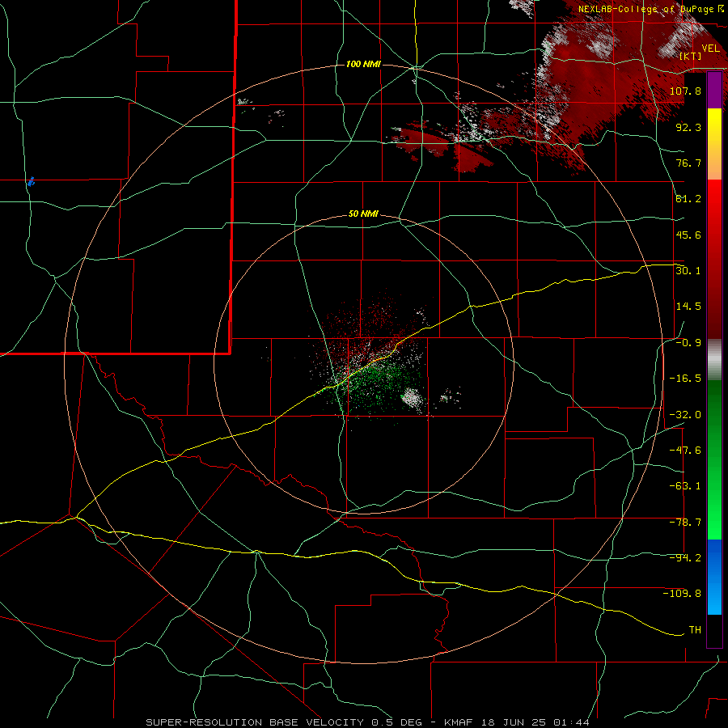Select the -109.8 legend value
Screen dimensions: 728x728
click(x=682, y=594)
